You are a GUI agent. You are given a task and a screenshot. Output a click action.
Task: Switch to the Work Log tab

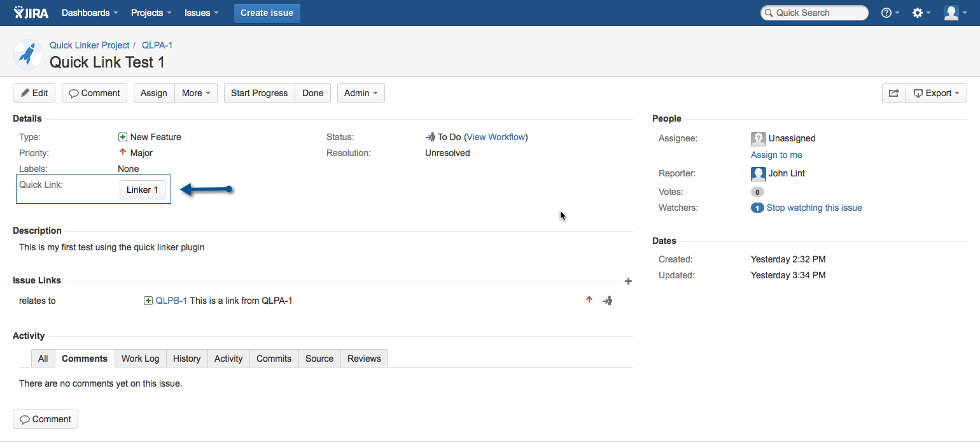tap(140, 359)
